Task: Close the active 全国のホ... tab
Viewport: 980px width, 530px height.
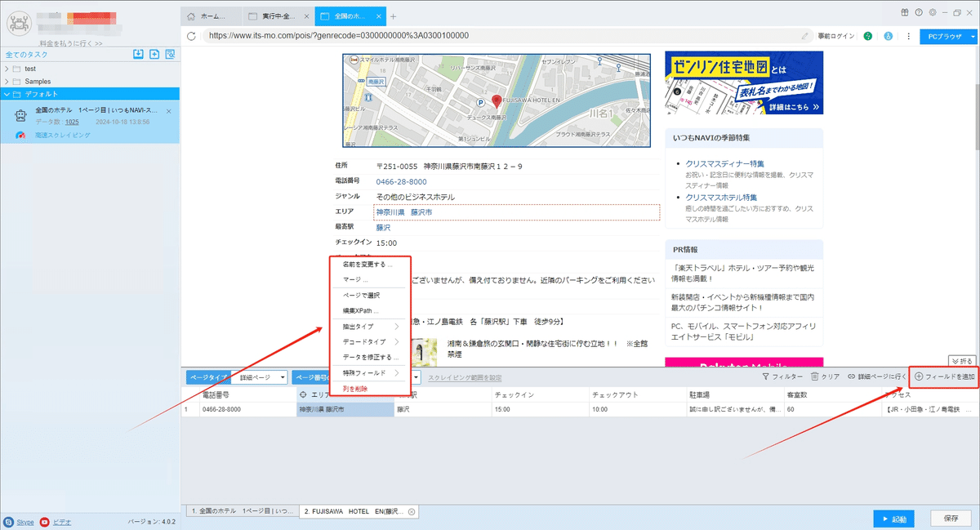Action: point(377,16)
